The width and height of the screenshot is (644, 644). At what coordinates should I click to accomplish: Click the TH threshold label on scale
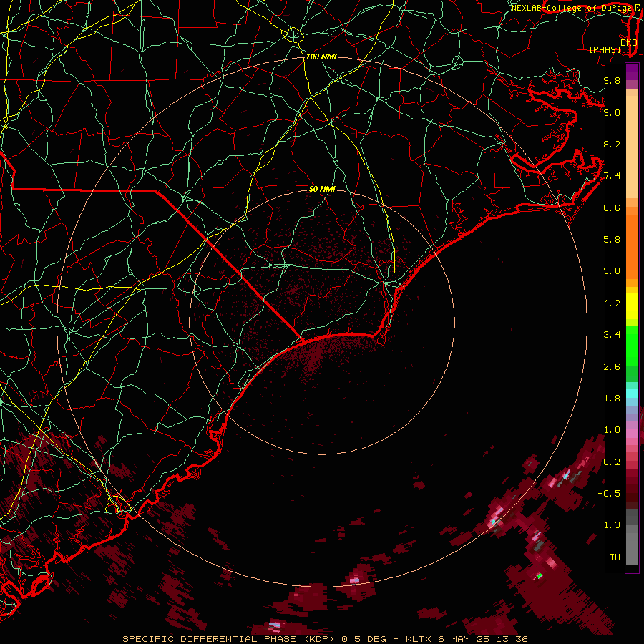[615, 557]
